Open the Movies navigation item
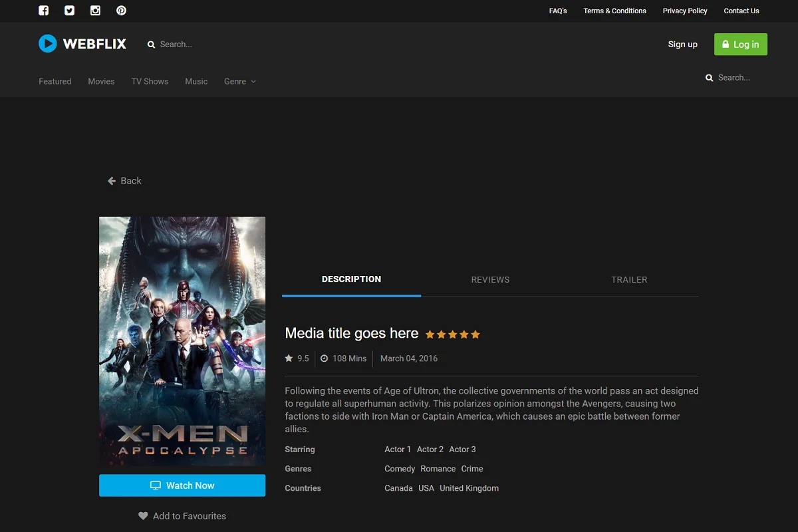This screenshot has height=532, width=798. click(101, 81)
